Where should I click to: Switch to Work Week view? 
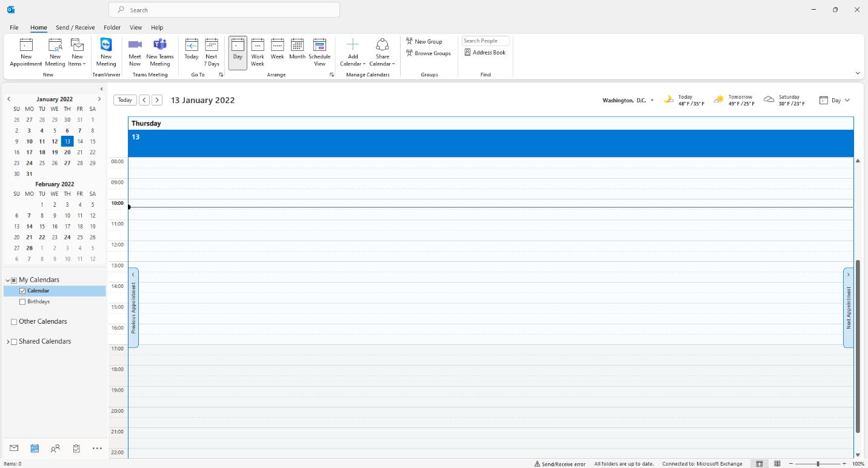click(258, 52)
